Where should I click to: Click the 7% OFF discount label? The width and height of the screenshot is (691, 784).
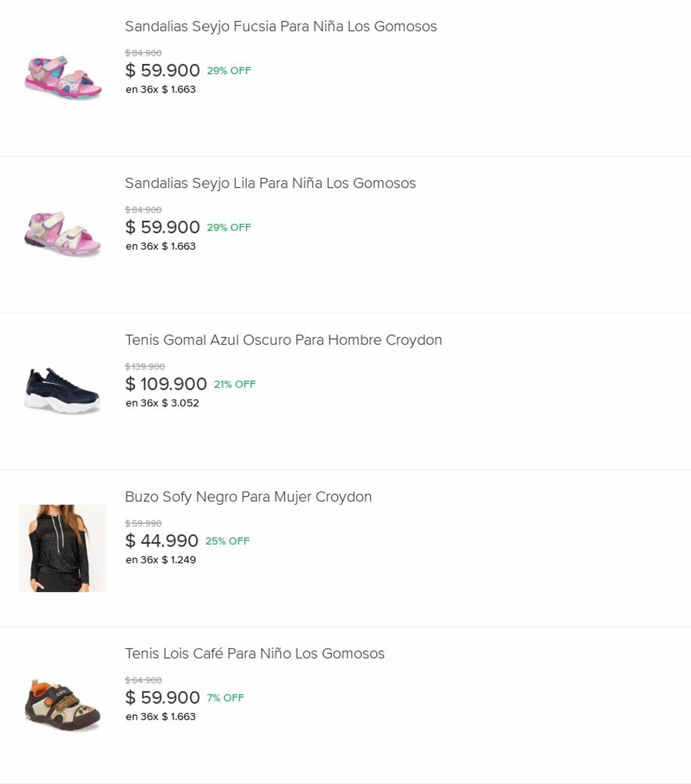(x=226, y=698)
